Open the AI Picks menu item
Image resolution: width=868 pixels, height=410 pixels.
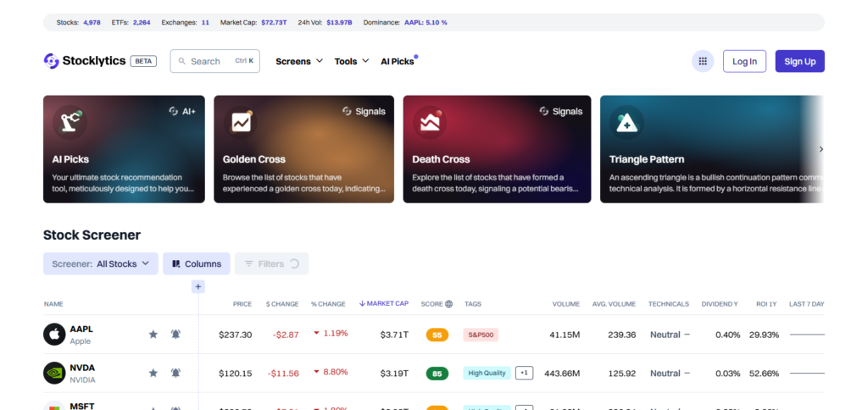tap(398, 61)
